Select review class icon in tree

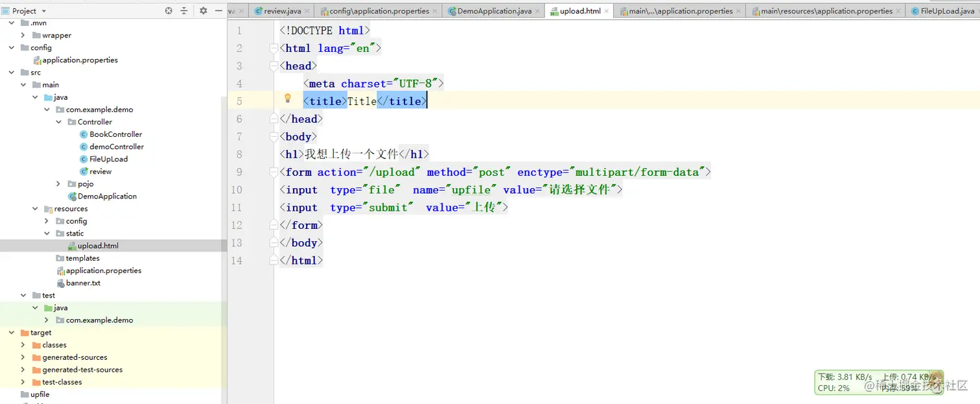[x=84, y=171]
